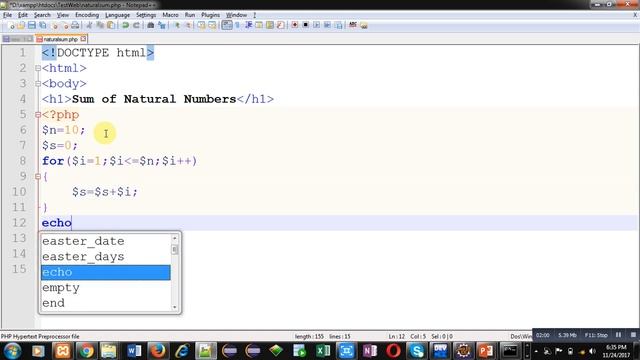Toggle Show indent guide button
Image resolution: width=640 pixels, height=360 pixels.
(248, 25)
